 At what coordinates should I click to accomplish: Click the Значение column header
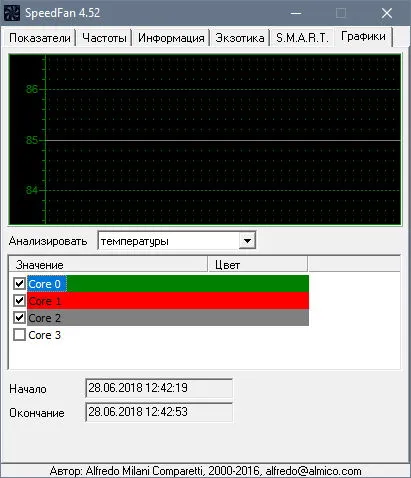click(108, 265)
